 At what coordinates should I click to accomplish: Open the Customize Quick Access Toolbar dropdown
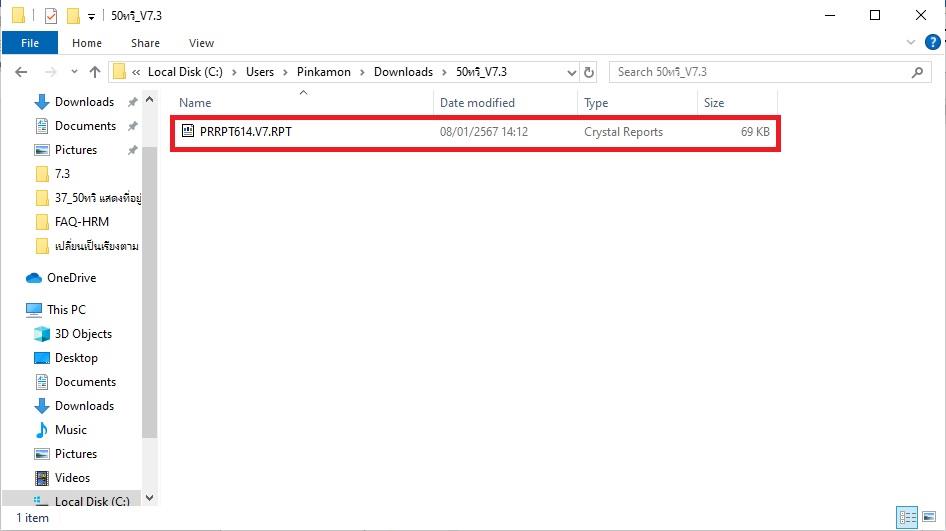91,16
